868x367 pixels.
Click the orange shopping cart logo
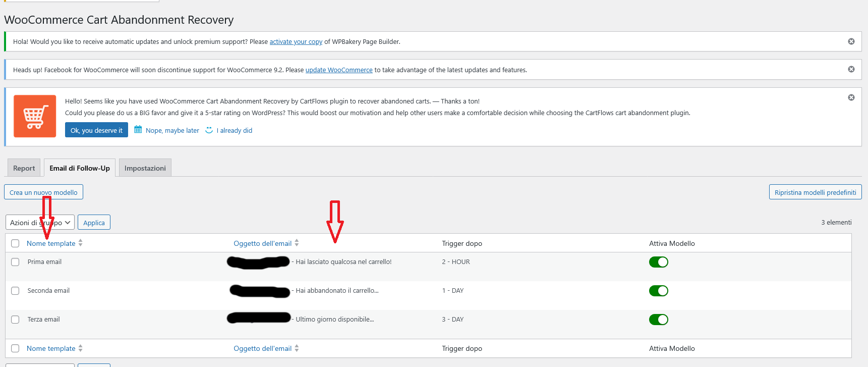[x=35, y=116]
